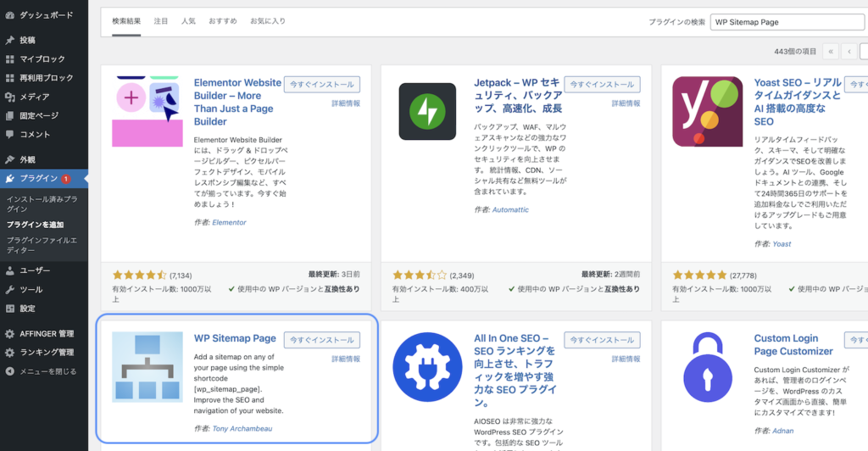The width and height of the screenshot is (868, 451).
Task: Click the gear icon beside ランキング管理
Action: [9, 353]
